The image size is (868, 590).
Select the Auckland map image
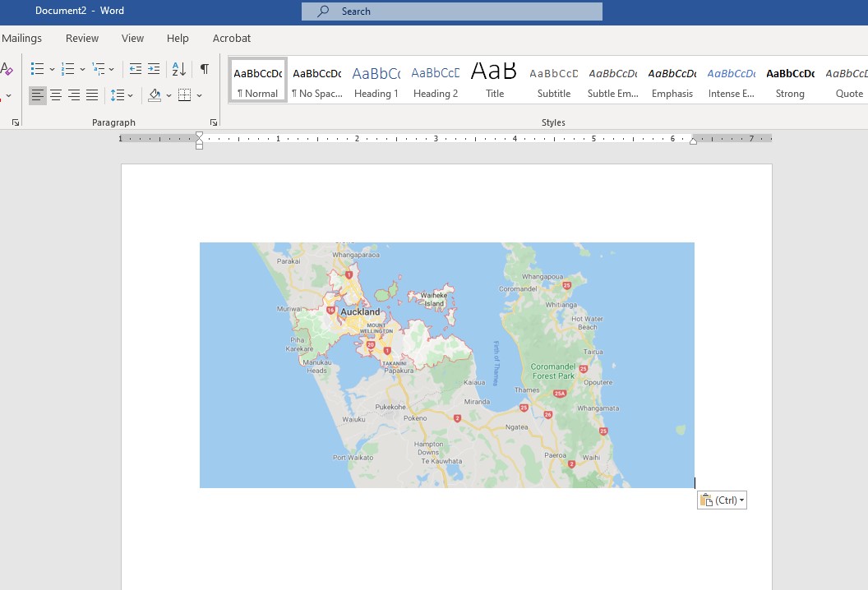tap(446, 366)
